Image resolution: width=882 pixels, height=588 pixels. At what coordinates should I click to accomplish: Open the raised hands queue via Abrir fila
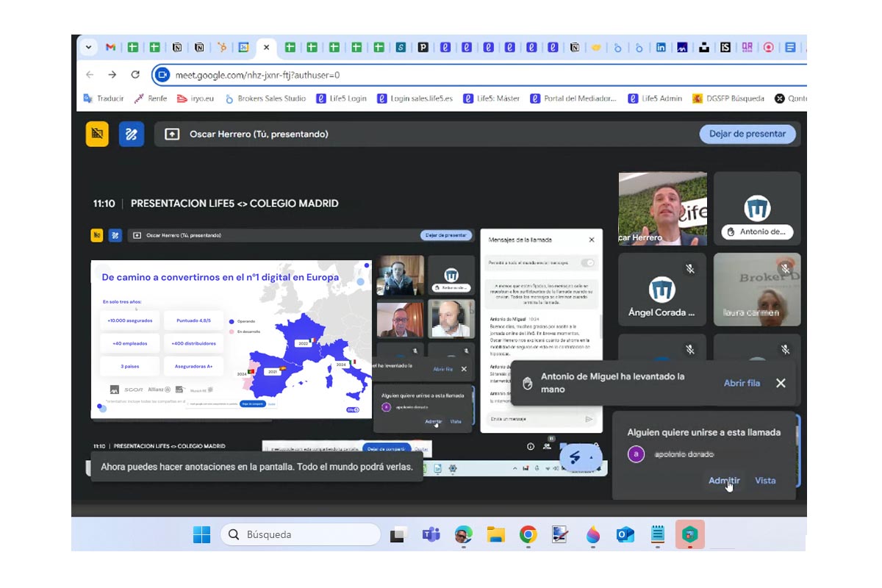(742, 383)
